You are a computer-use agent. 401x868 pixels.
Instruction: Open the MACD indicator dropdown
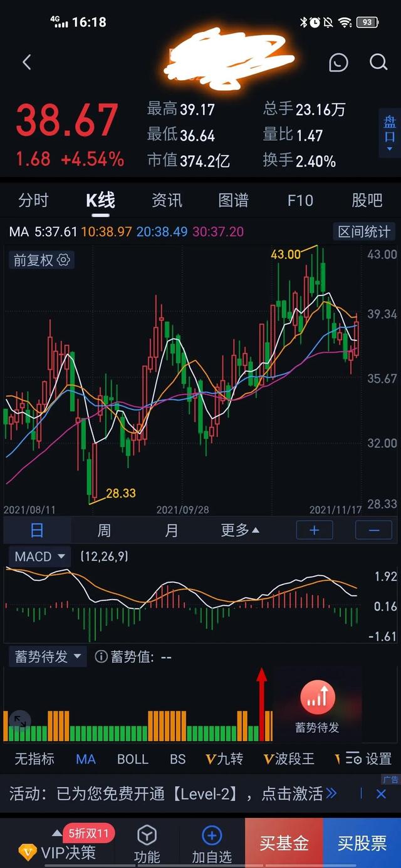coord(40,556)
